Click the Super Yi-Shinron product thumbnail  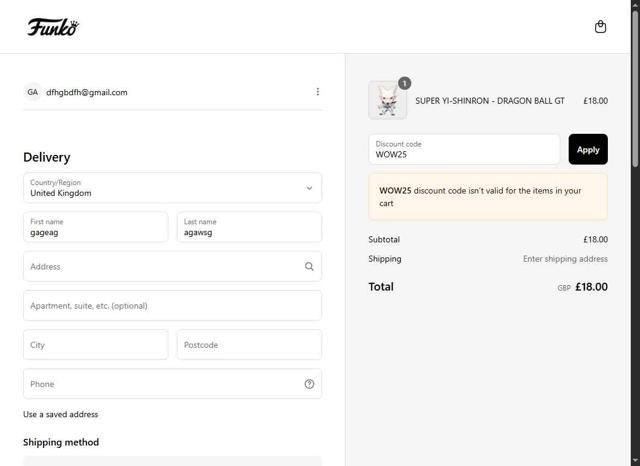(x=387, y=101)
